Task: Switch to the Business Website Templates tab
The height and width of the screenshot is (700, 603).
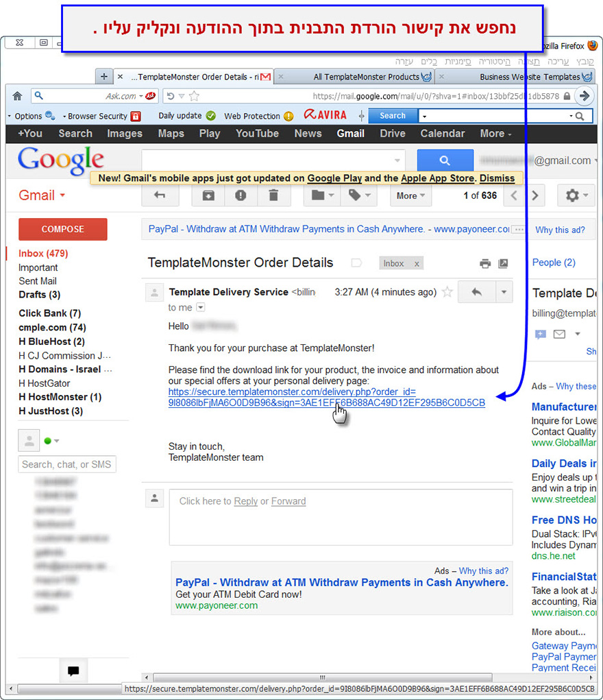Action: pos(517,77)
